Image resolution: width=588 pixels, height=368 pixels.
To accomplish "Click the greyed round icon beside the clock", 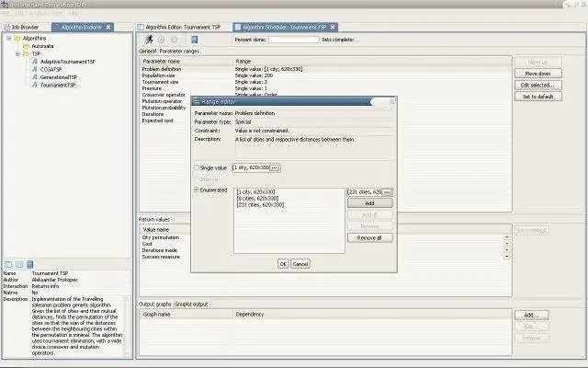I will (174, 40).
